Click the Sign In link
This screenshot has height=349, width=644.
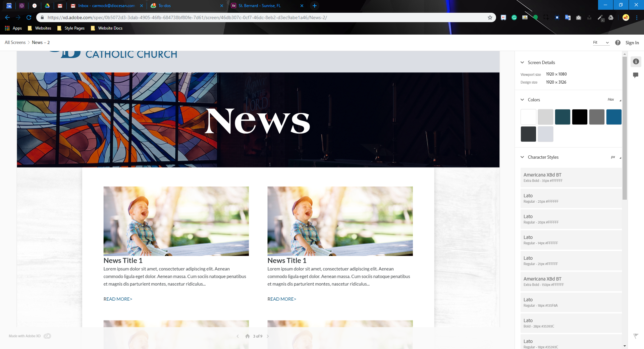(x=632, y=43)
